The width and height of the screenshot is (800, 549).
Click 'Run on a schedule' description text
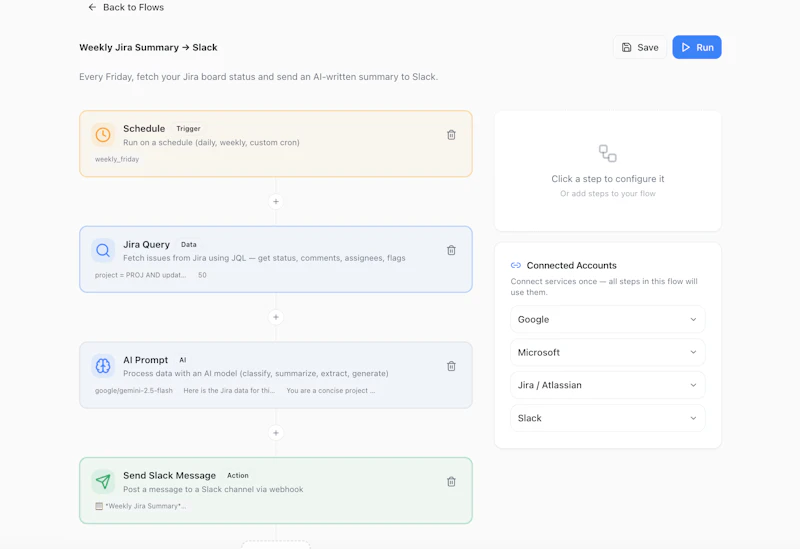pyautogui.click(x=211, y=142)
